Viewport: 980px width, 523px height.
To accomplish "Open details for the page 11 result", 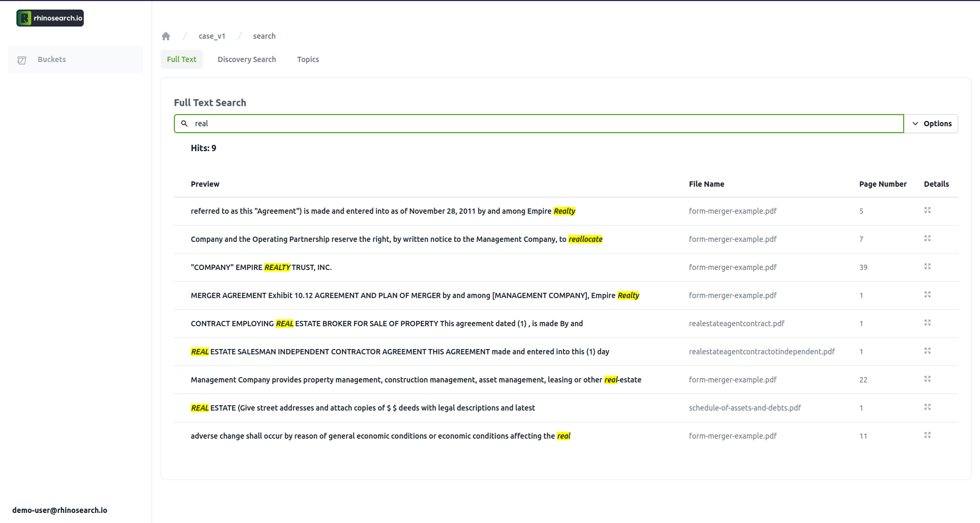I will (927, 435).
